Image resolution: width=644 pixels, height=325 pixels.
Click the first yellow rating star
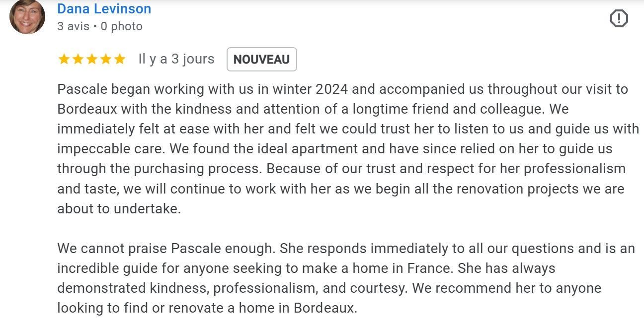[64, 60]
